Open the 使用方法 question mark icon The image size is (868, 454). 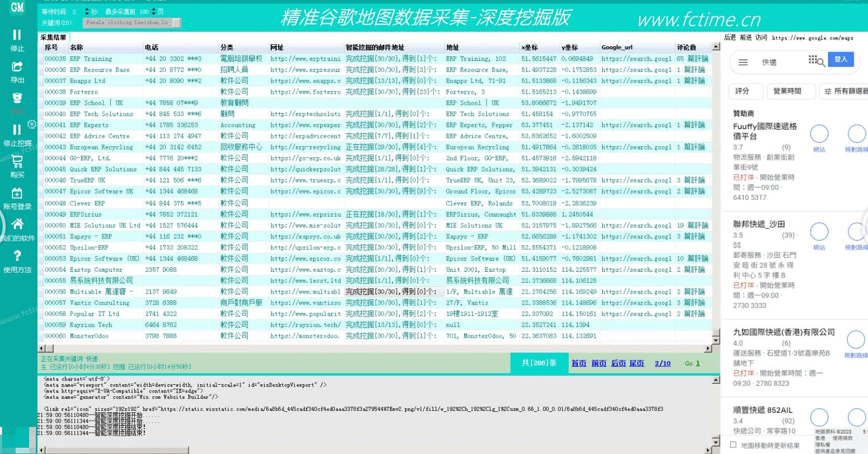click(x=17, y=256)
